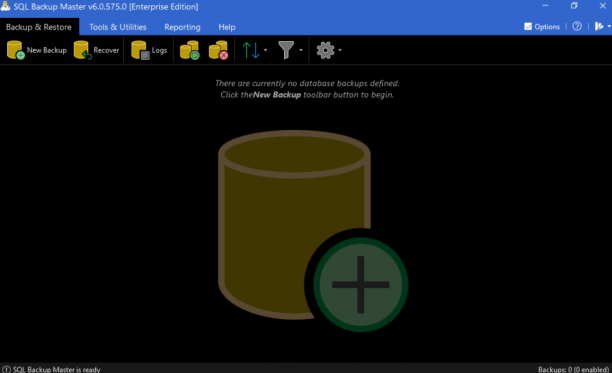
Task: Open the Help tab
Action: 227,27
